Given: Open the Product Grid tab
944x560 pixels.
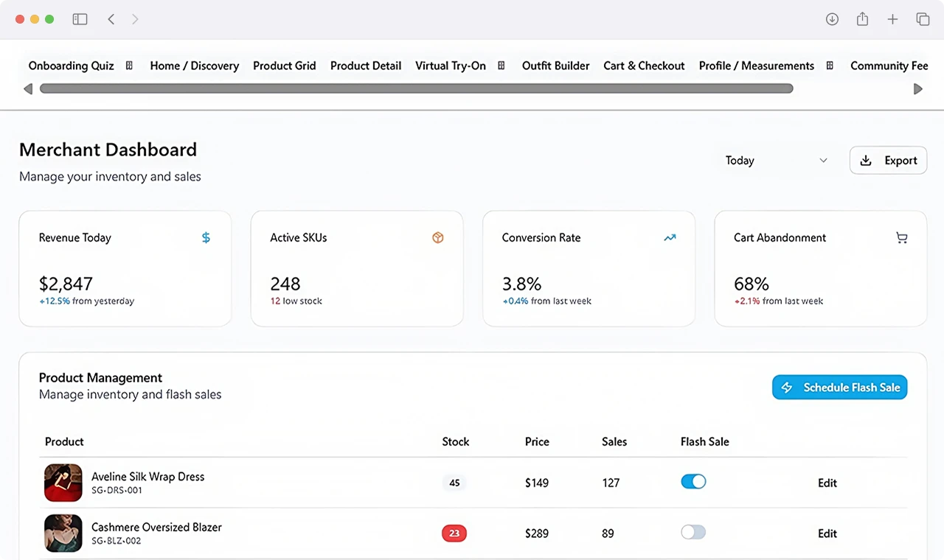Looking at the screenshot, I should coord(285,66).
